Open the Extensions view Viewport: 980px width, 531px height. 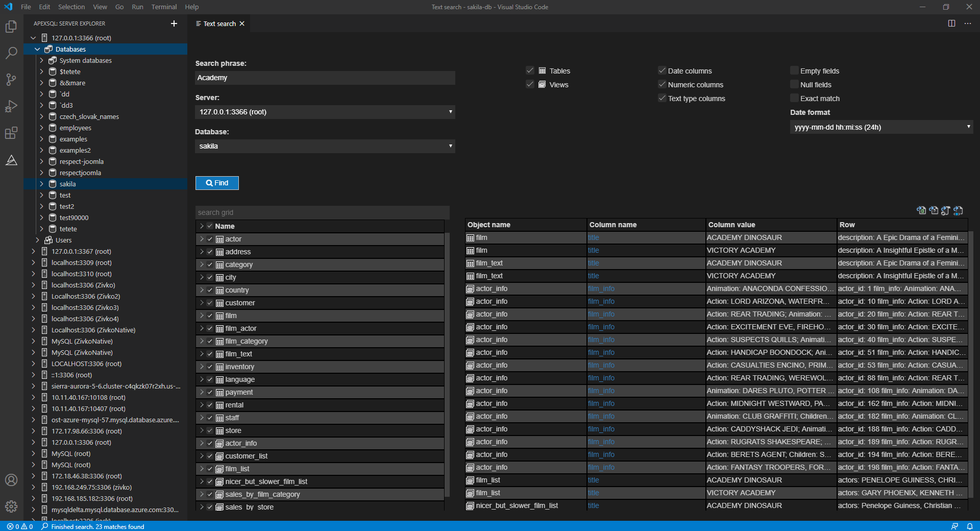(x=11, y=133)
